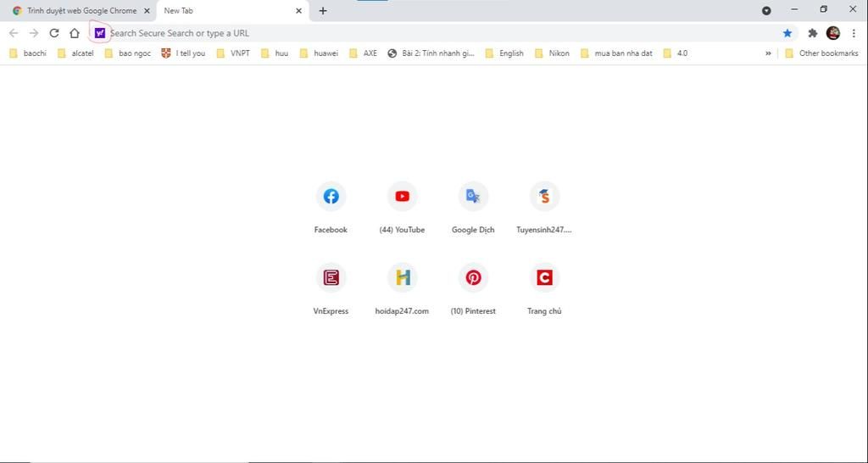Open the AXE bookmark folder
The image size is (868, 463).
click(x=363, y=53)
